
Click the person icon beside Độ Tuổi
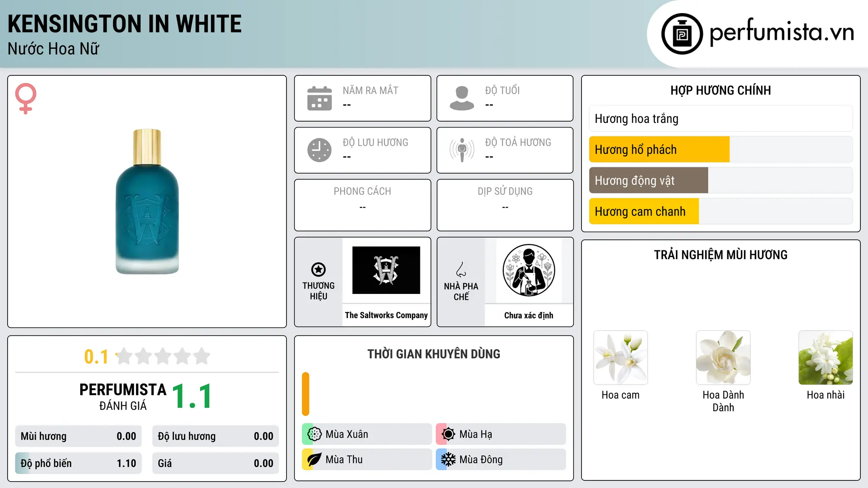coord(462,98)
